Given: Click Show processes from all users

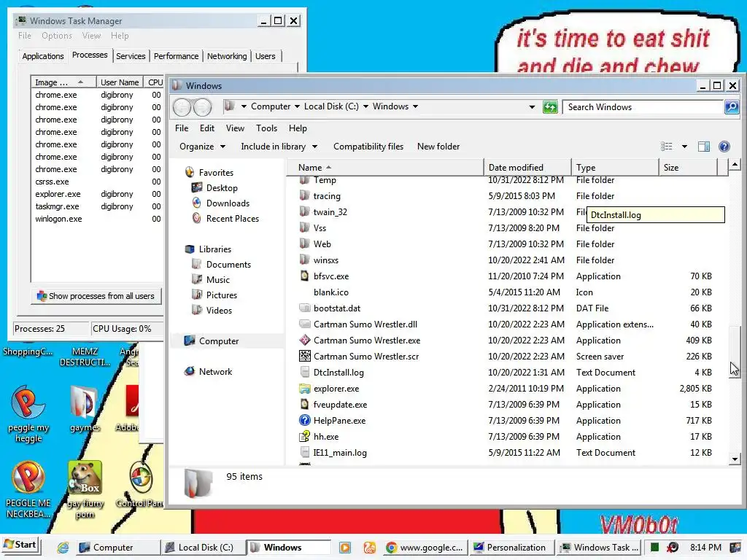Looking at the screenshot, I should point(96,296).
